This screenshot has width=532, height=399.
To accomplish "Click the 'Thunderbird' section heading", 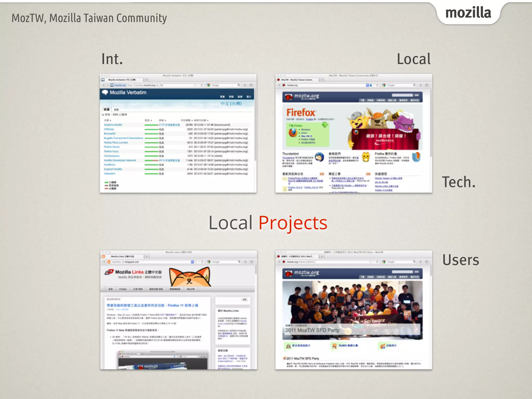I will [290, 154].
